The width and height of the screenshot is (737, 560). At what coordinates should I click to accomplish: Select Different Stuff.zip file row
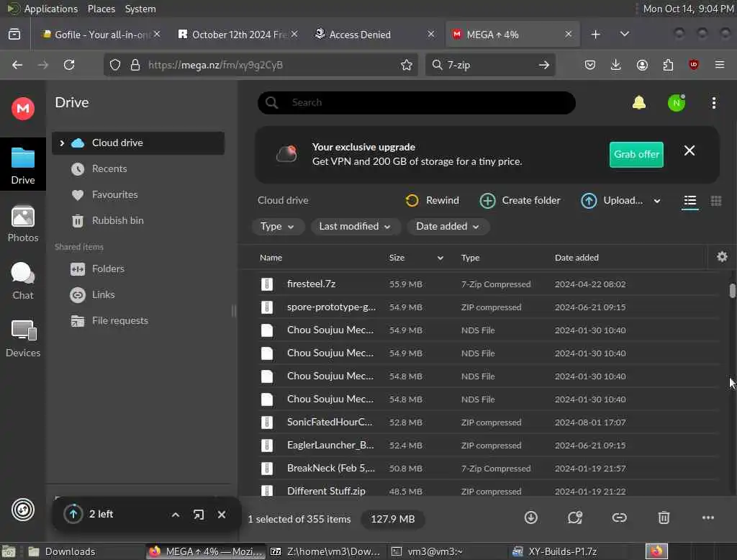488,490
